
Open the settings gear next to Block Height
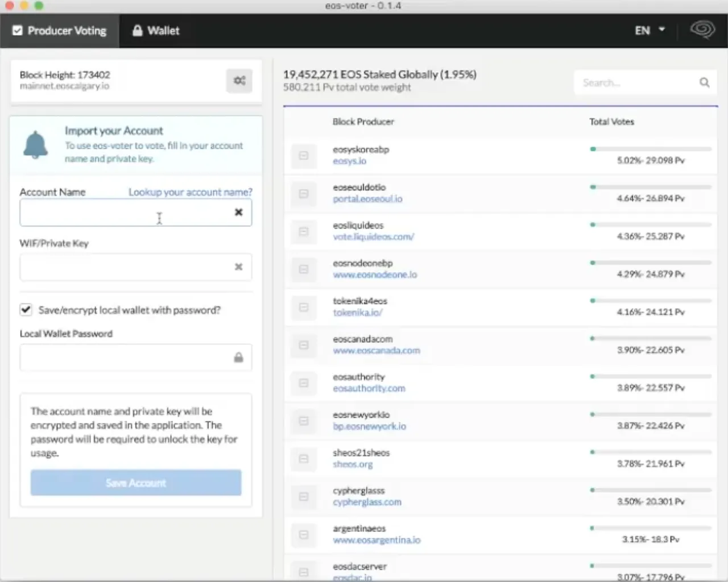(x=239, y=81)
